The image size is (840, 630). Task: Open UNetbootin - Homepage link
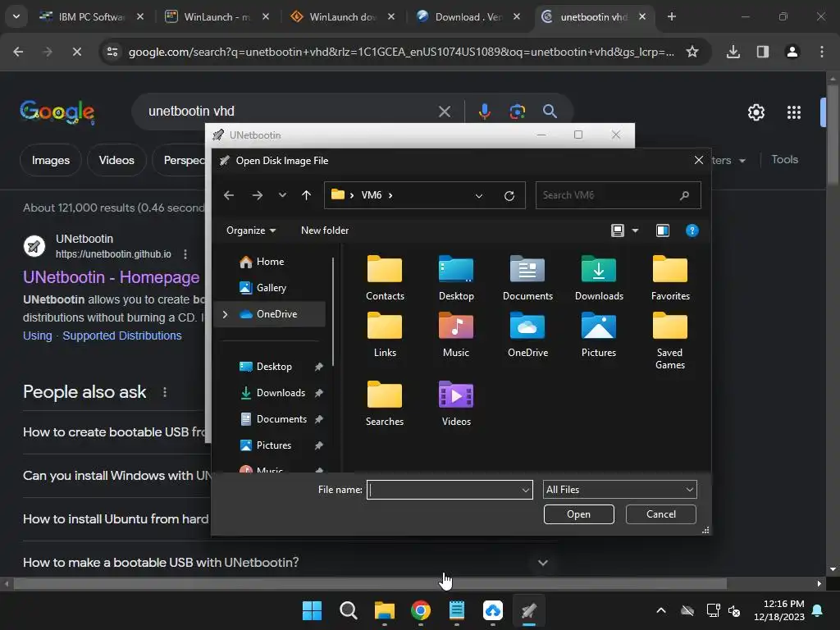[111, 277]
